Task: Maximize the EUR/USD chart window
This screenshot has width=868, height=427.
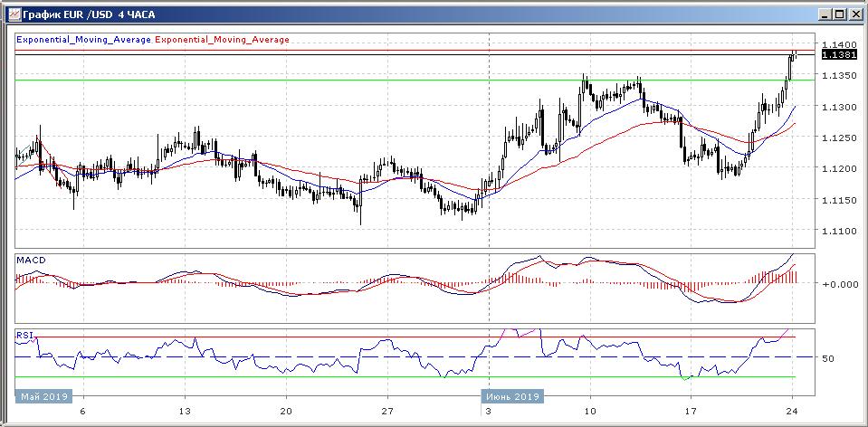Action: click(x=838, y=14)
